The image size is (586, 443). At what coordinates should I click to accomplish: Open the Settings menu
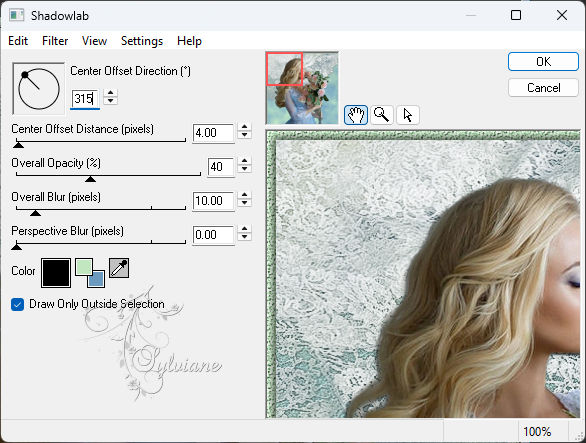[x=142, y=41]
